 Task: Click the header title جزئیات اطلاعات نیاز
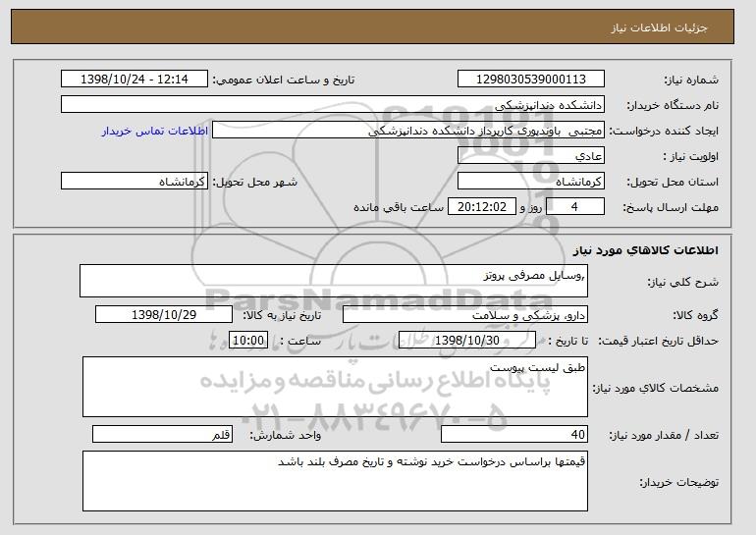tap(659, 27)
